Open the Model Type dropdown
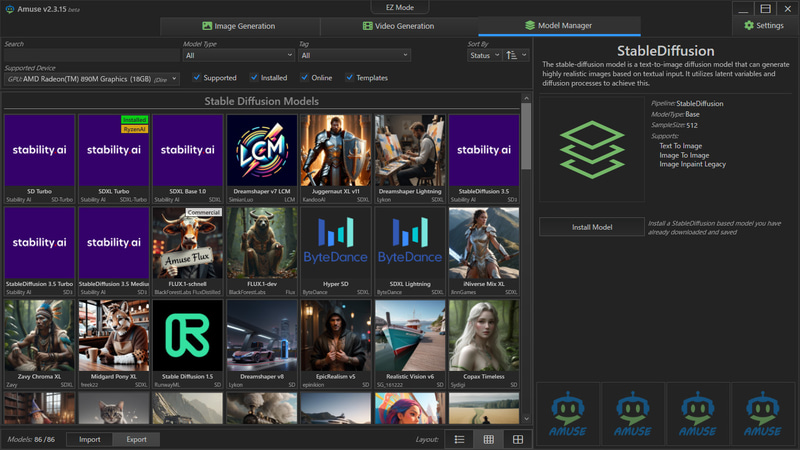 (x=238, y=55)
